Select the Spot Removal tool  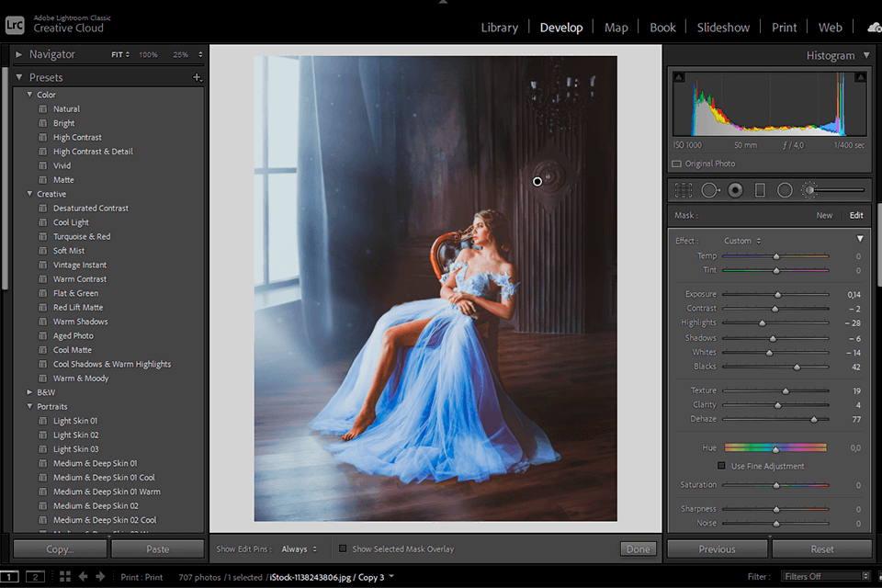(x=709, y=190)
